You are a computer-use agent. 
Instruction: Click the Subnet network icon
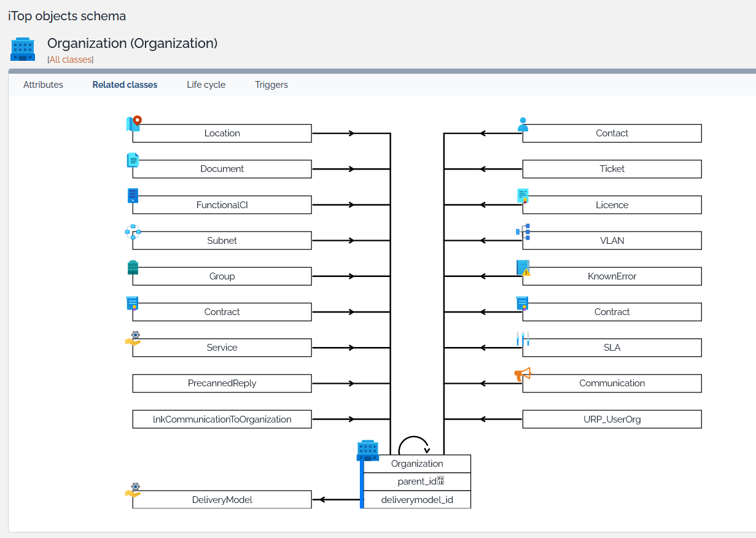point(133,232)
